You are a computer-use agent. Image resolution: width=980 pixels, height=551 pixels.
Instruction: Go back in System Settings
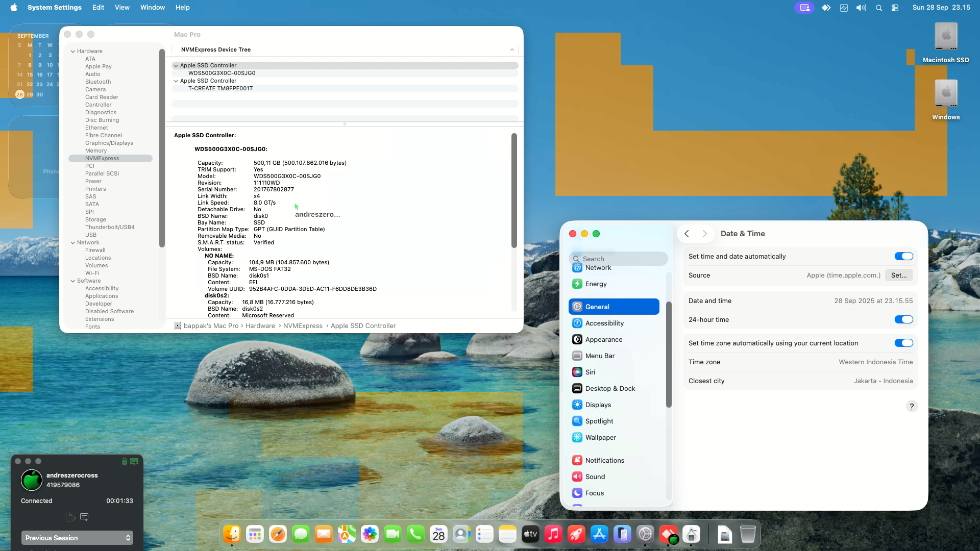(x=687, y=234)
